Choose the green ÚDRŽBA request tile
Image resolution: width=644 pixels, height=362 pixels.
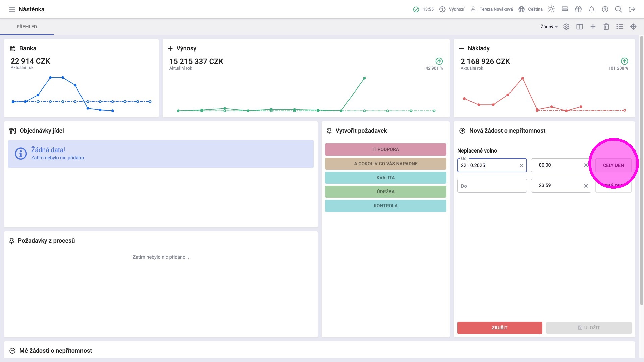pyautogui.click(x=385, y=192)
